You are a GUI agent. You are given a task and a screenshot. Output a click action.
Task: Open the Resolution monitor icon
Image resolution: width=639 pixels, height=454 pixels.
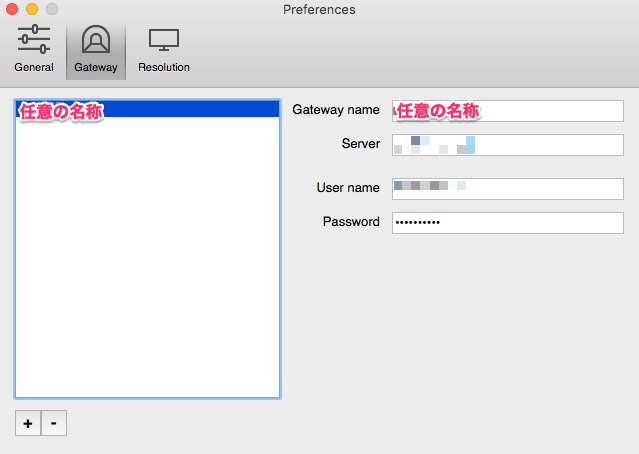pos(163,41)
